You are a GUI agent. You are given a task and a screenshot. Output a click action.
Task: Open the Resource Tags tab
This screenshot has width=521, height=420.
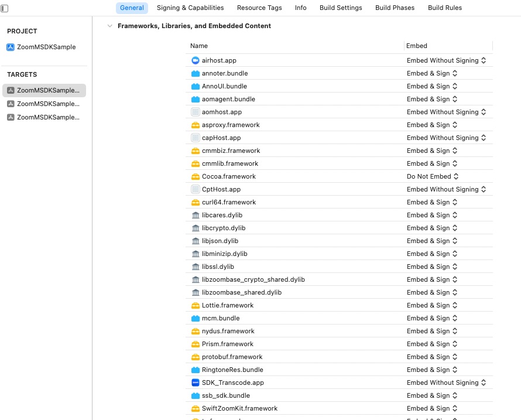[x=259, y=8]
